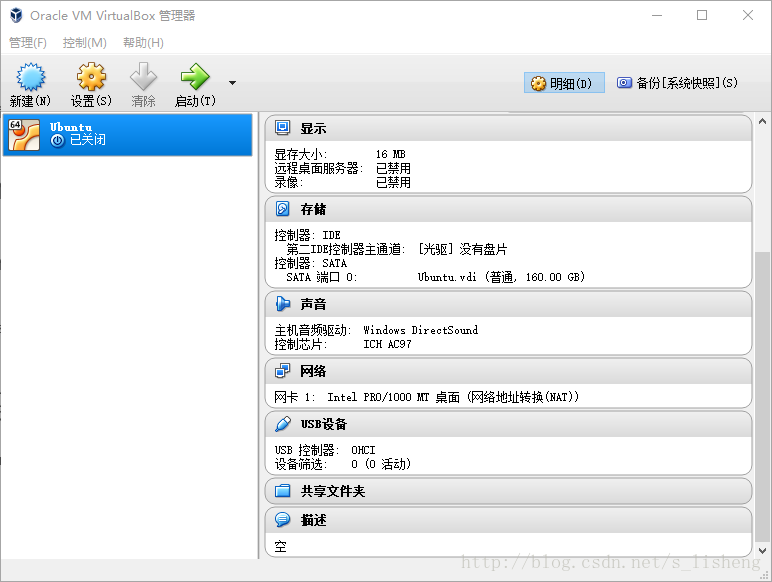Click the Ubuntu.vdi disk entry text

[x=501, y=277]
